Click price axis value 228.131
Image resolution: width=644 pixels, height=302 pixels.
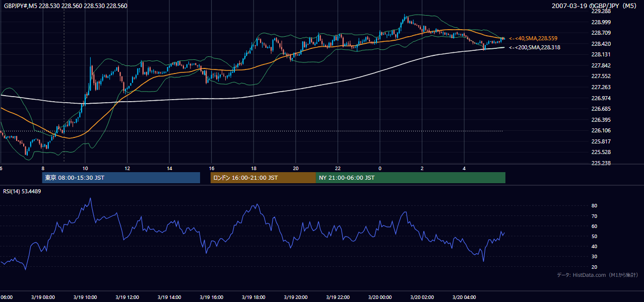tap(601, 54)
